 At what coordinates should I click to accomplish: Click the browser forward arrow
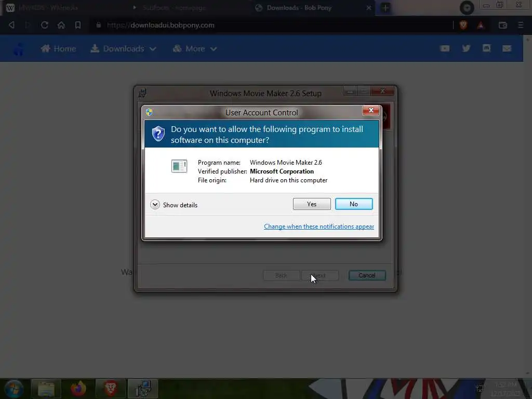click(x=28, y=25)
